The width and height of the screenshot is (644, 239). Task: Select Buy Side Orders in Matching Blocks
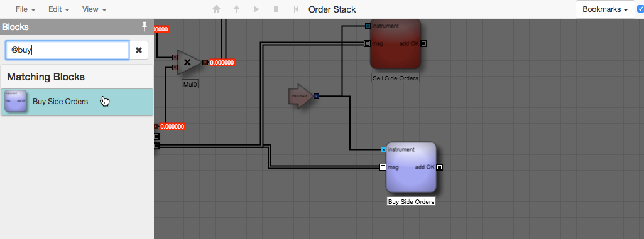pyautogui.click(x=77, y=102)
